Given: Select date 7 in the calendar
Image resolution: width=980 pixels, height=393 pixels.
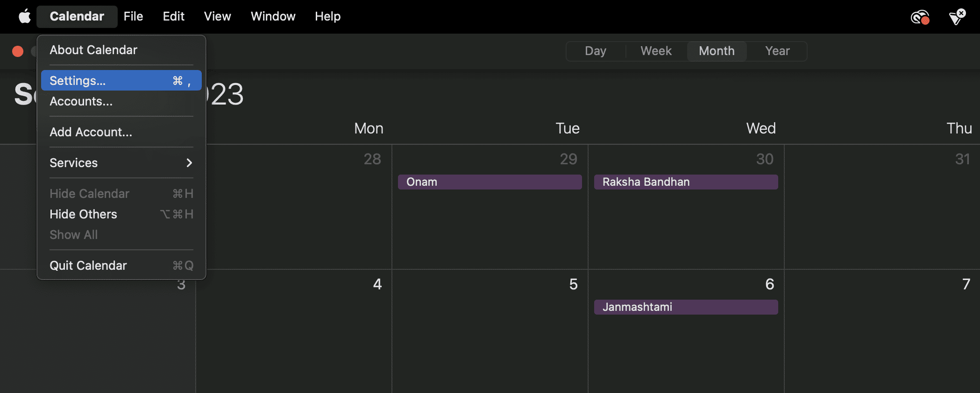Looking at the screenshot, I should click(x=966, y=284).
